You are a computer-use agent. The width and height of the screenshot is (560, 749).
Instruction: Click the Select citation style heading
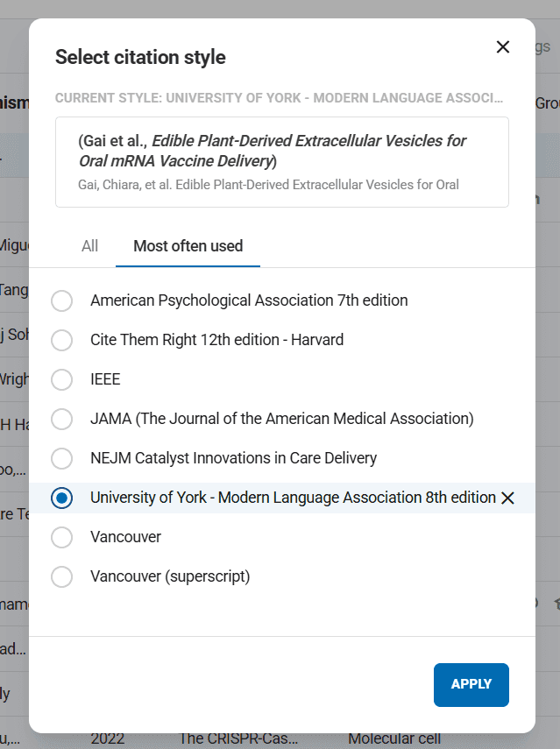(x=140, y=58)
